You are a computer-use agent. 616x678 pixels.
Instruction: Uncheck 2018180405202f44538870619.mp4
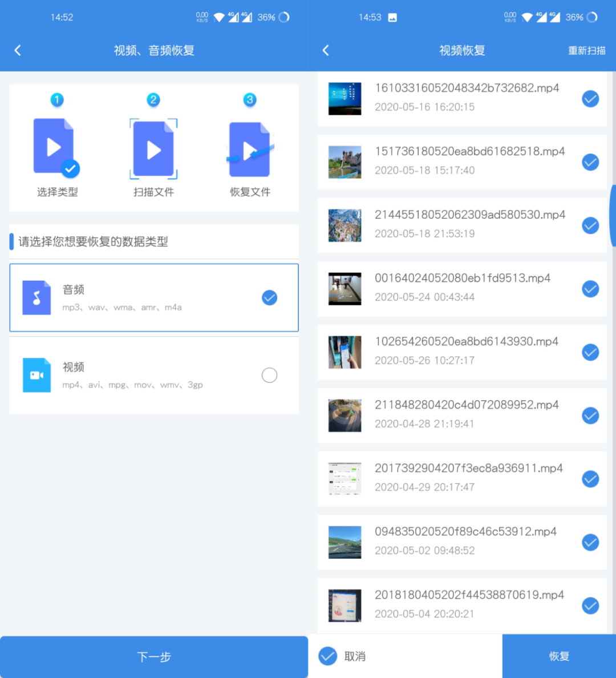pyautogui.click(x=590, y=606)
